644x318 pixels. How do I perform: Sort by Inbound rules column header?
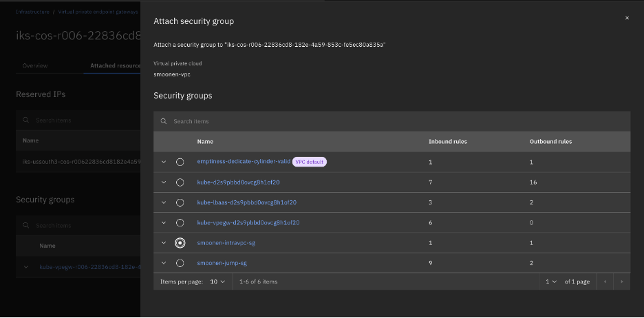click(x=448, y=142)
